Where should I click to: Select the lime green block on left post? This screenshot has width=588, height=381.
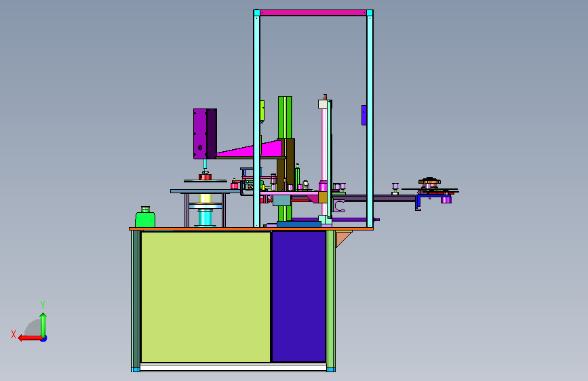pos(262,111)
